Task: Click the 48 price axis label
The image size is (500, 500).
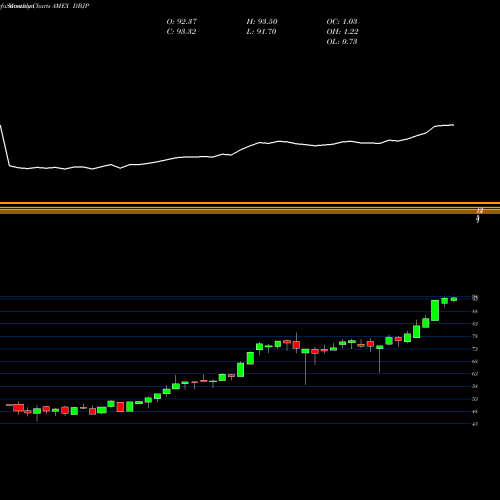Action: click(x=475, y=412)
